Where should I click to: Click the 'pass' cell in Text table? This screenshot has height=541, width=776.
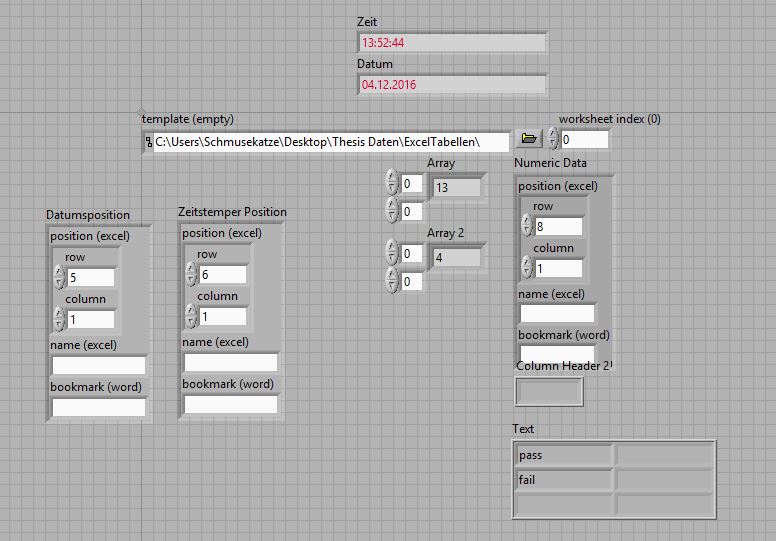point(563,455)
